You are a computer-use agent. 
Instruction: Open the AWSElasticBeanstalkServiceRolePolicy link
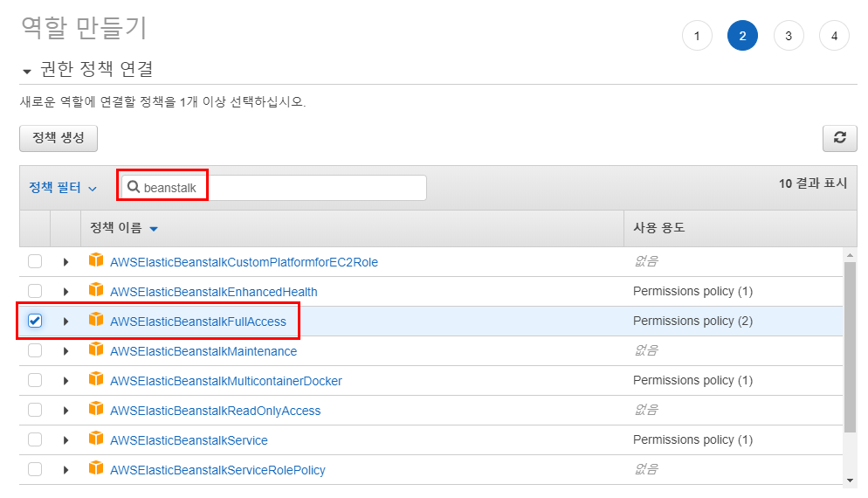(x=217, y=470)
